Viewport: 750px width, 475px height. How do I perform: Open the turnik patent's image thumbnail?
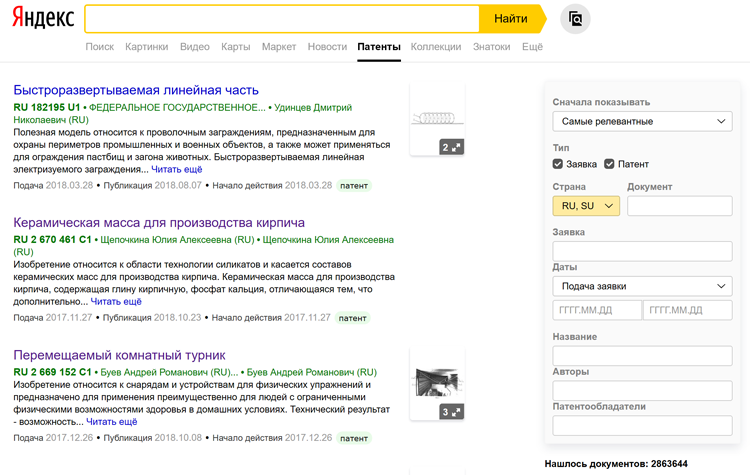[x=437, y=382]
